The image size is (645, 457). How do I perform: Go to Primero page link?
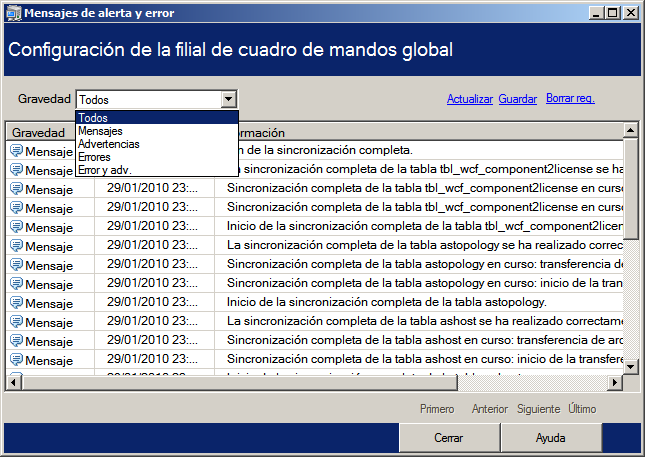click(437, 409)
